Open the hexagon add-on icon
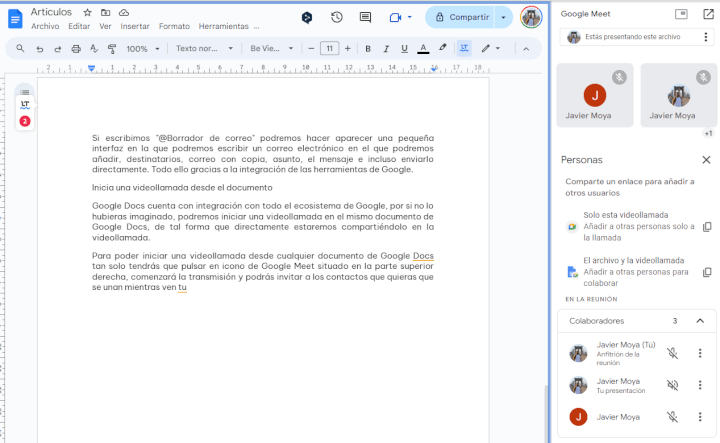The image size is (720, 443). 307,17
